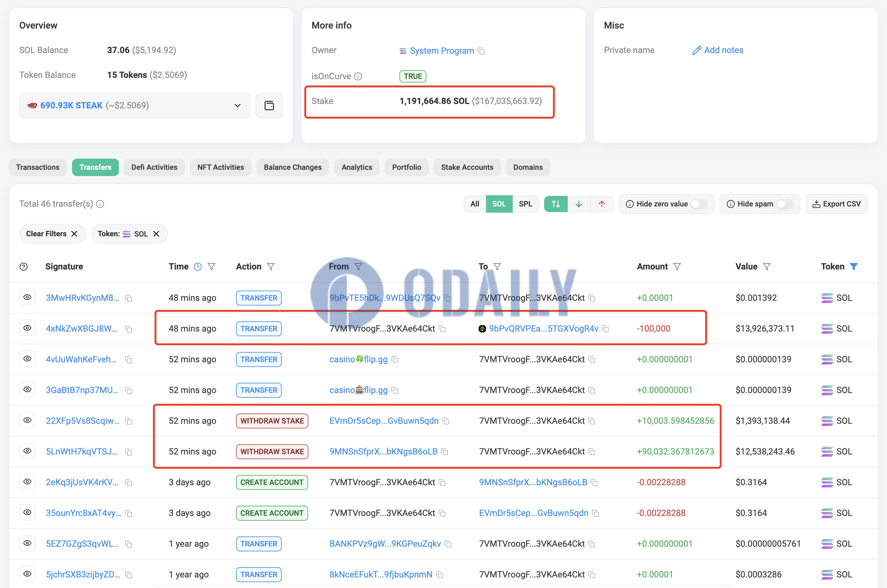Click the pencil icon next to Add notes

(x=697, y=50)
